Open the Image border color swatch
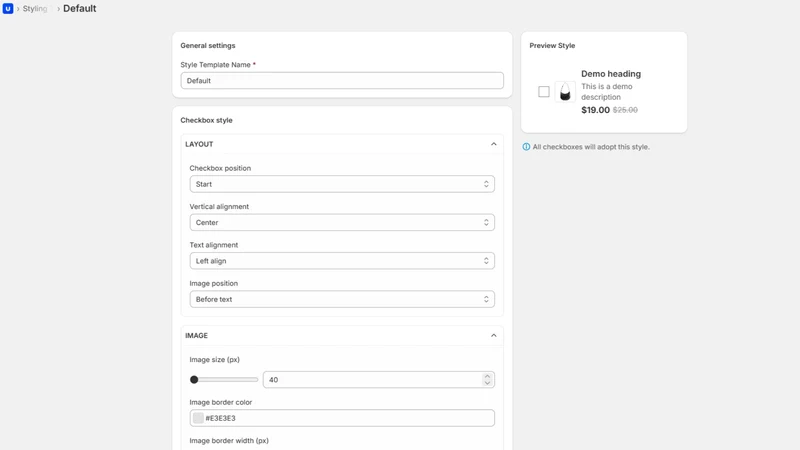800x450 pixels. (x=198, y=418)
